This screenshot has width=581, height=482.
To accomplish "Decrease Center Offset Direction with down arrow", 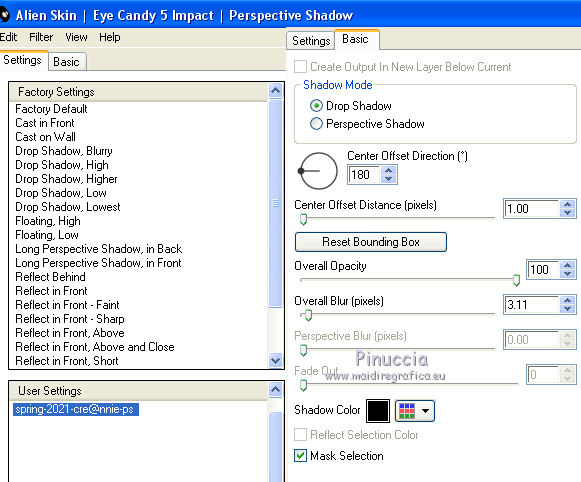I will [x=388, y=179].
